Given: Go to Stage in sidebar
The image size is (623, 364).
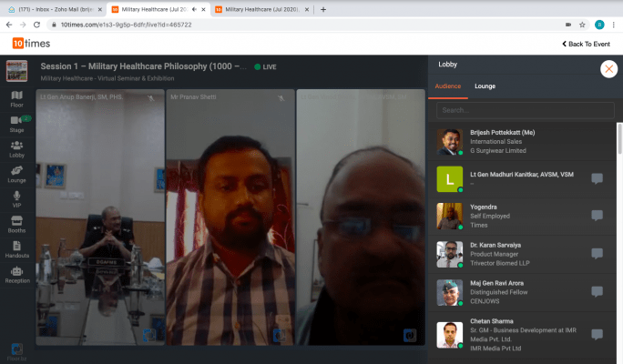Looking at the screenshot, I should pyautogui.click(x=16, y=124).
